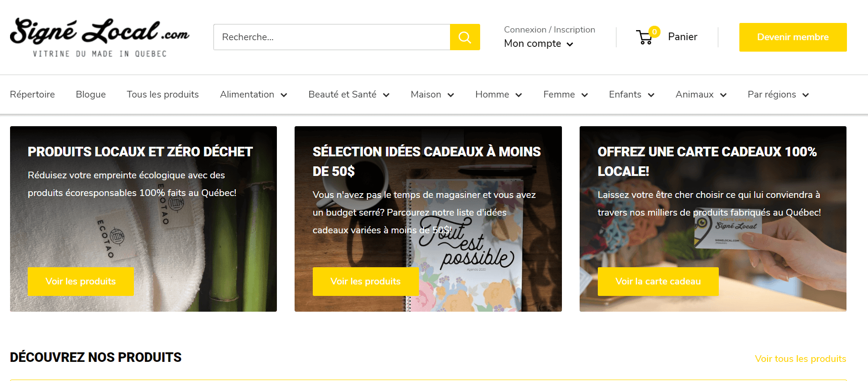Open the shopping cart icon

645,37
